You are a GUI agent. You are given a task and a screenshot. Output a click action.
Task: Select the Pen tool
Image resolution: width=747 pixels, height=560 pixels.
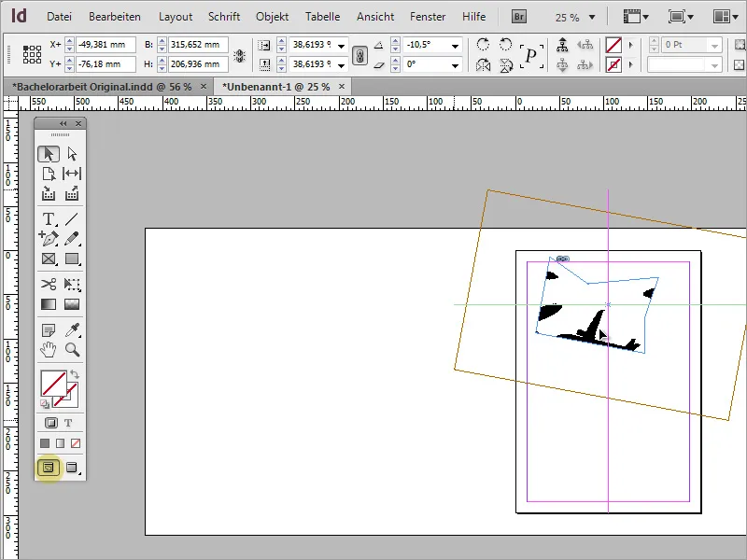[49, 239]
